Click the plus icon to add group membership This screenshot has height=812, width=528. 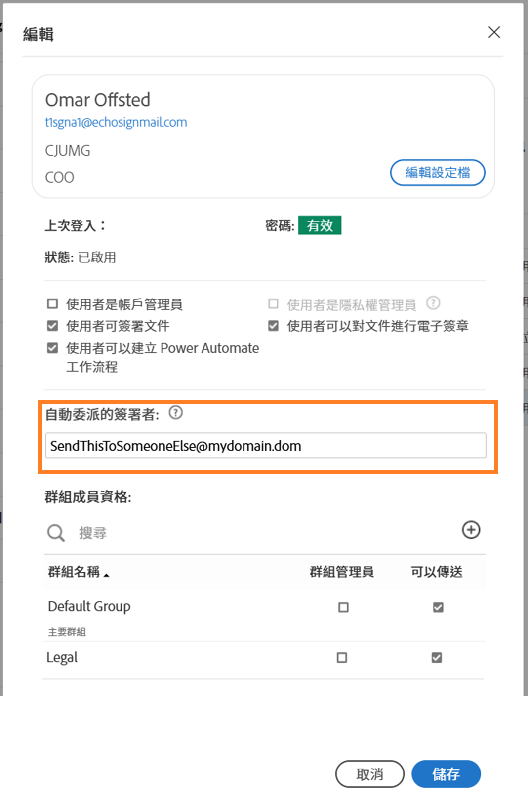coord(471,530)
